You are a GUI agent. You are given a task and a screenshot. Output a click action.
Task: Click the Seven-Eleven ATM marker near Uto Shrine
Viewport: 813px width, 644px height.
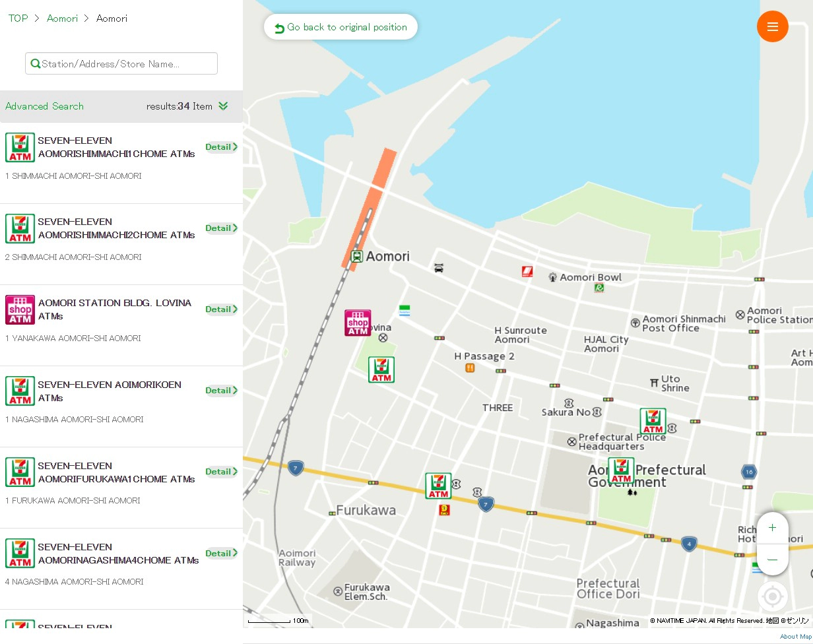(653, 421)
